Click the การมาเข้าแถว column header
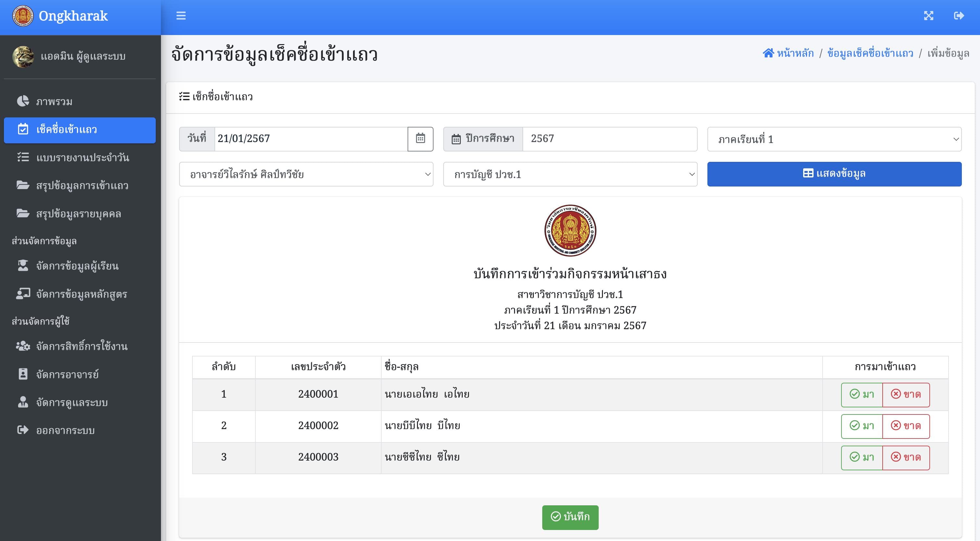Screen dimensions: 980x541 [x=885, y=367]
